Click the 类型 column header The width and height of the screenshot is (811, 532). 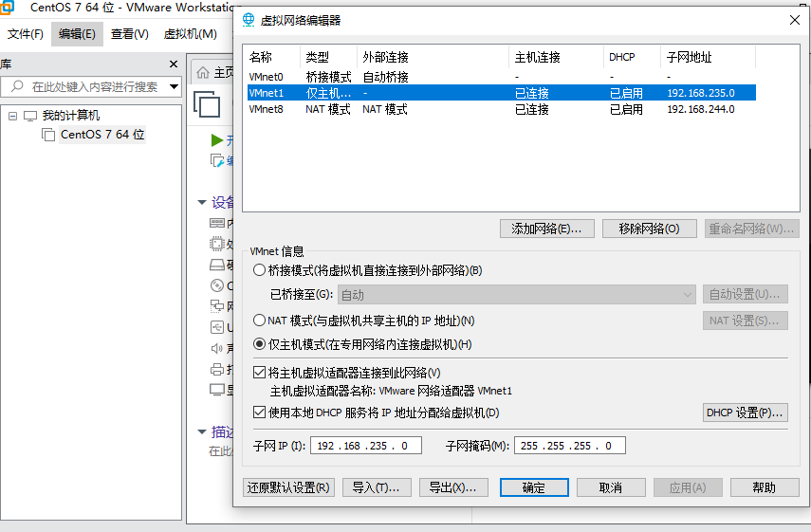click(328, 57)
